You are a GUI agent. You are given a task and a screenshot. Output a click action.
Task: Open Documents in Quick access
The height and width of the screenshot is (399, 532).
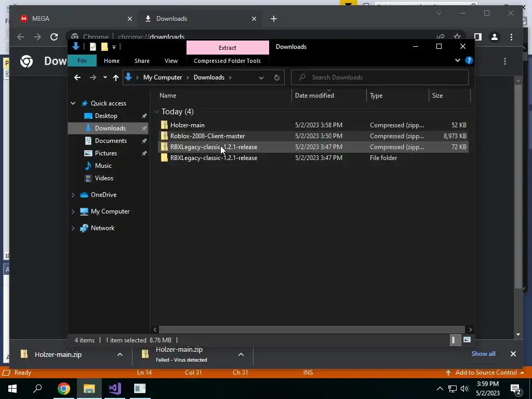tap(111, 141)
